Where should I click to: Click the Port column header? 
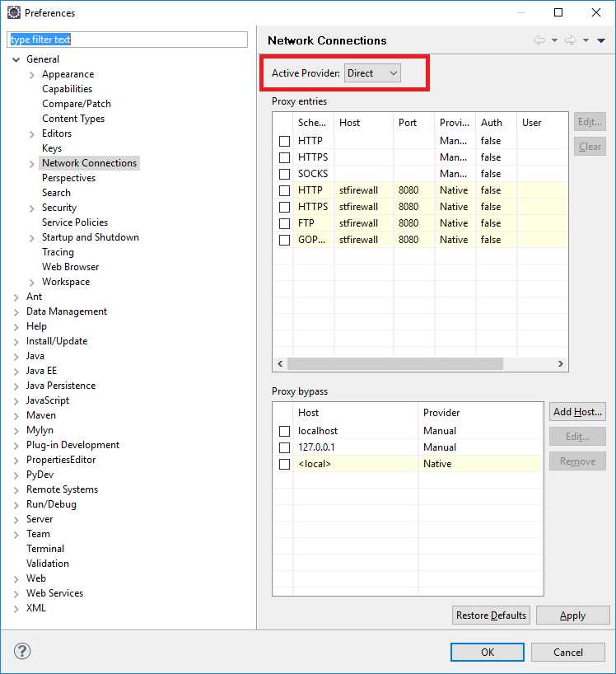(x=413, y=123)
